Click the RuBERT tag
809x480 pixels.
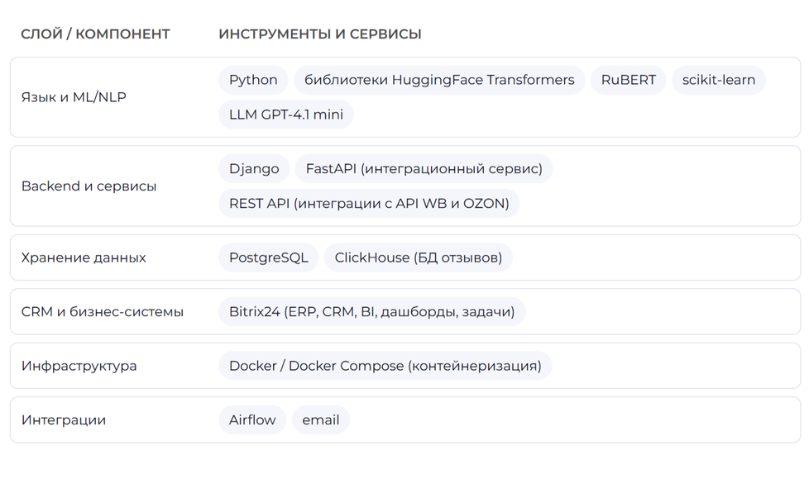click(x=627, y=80)
